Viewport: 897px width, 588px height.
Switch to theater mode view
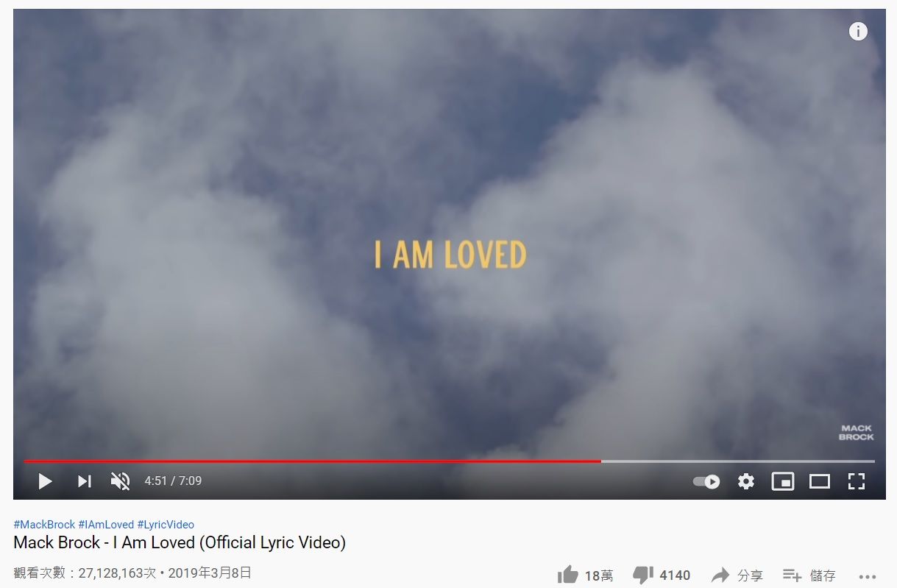coord(820,481)
